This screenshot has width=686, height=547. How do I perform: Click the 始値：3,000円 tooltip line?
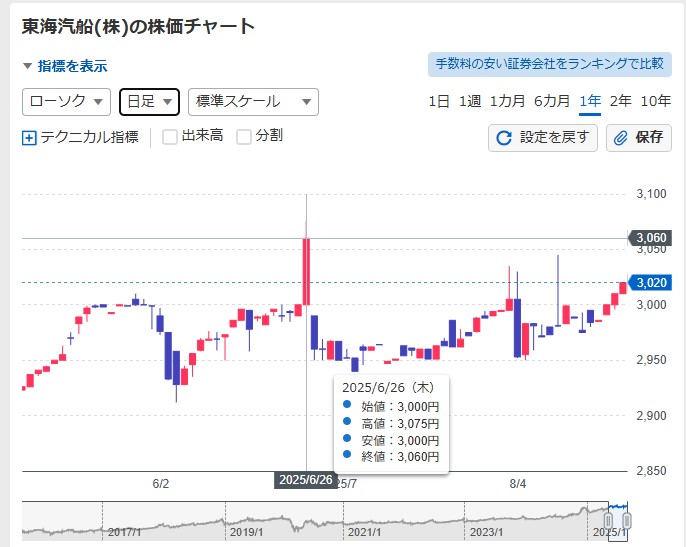point(391,406)
